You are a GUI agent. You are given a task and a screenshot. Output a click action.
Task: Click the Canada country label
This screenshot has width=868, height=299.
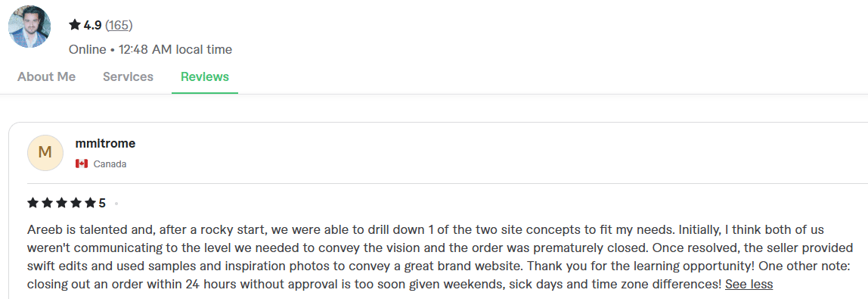(110, 164)
